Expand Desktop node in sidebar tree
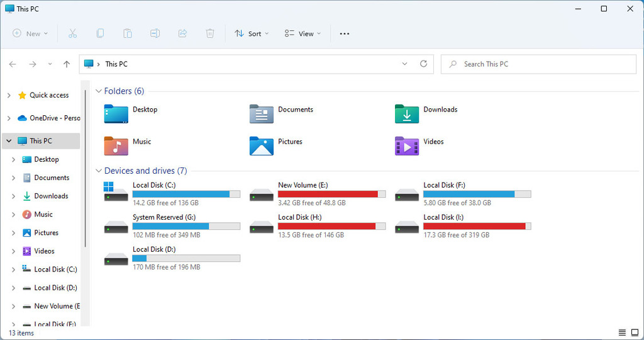The image size is (644, 340). click(14, 159)
